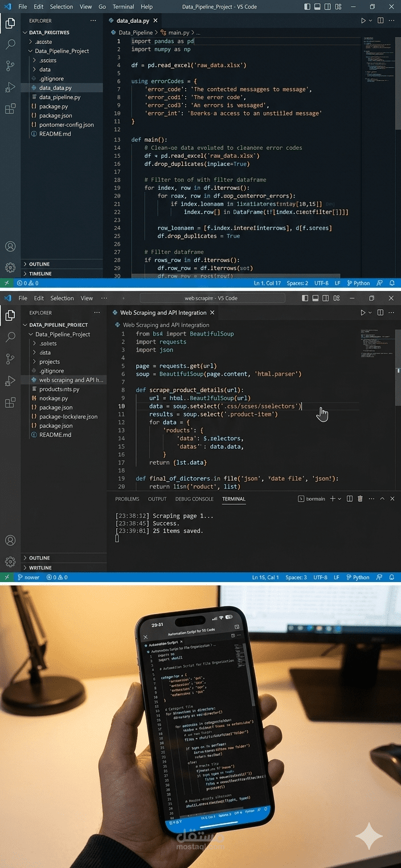Change Python language mode in Data_Pipeline_Project window
The image size is (401, 868).
point(358,283)
